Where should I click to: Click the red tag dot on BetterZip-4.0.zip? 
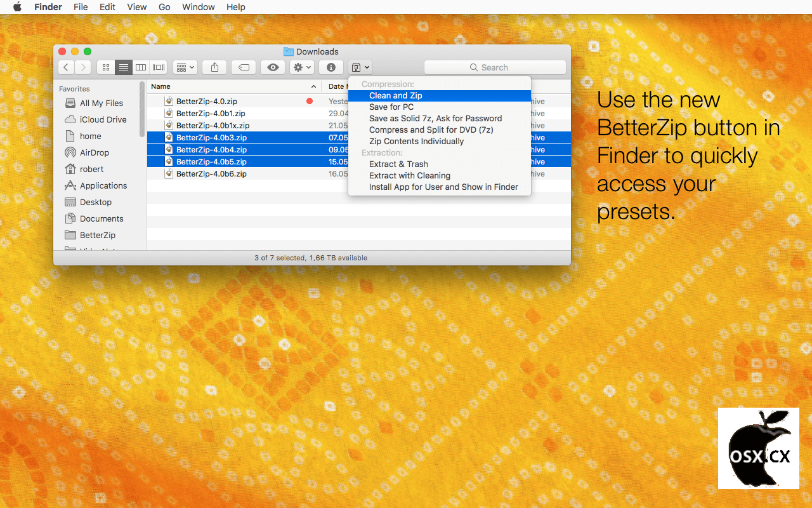click(310, 101)
